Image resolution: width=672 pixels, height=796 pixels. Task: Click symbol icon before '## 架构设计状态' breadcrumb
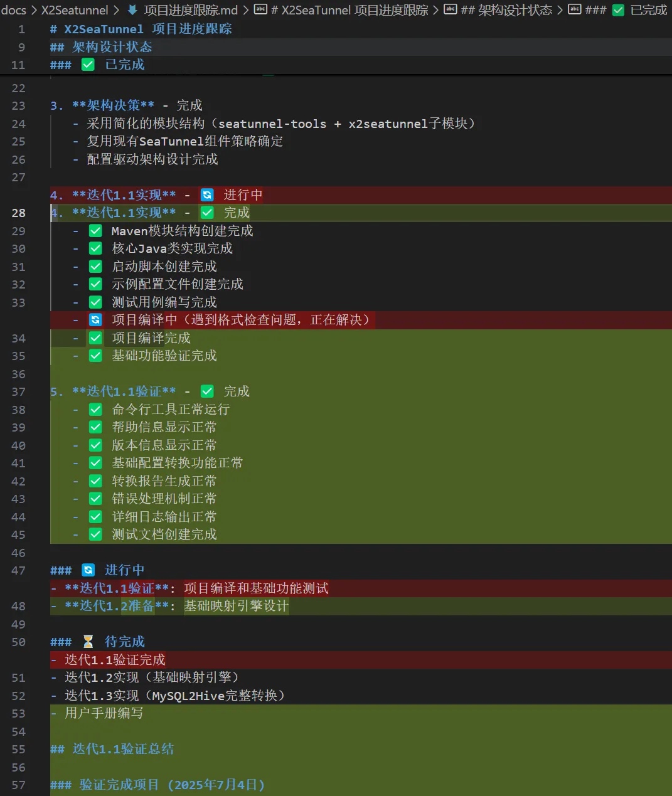pos(451,10)
